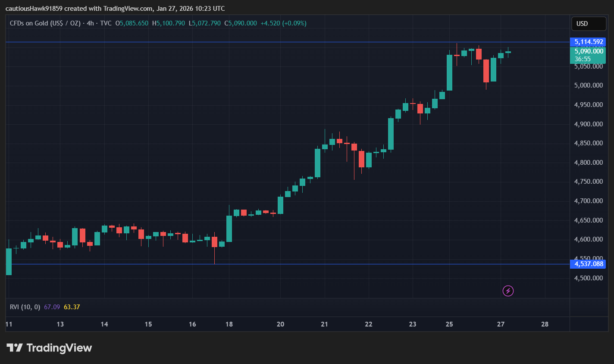Click the purple RVI value 67.09
This screenshot has height=364, width=614.
click(x=52, y=307)
